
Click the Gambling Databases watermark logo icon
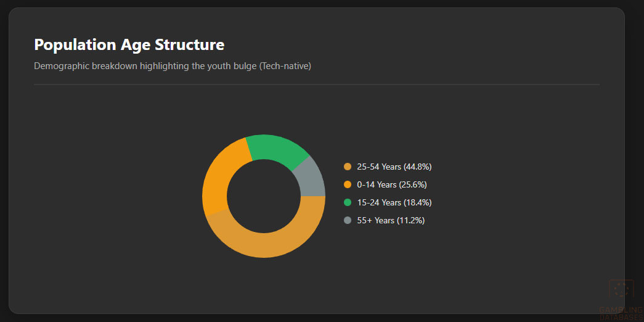click(621, 289)
